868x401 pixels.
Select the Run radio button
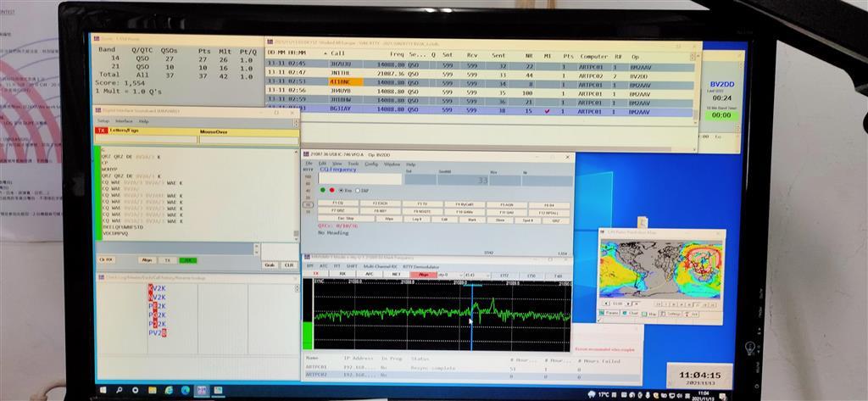point(344,190)
